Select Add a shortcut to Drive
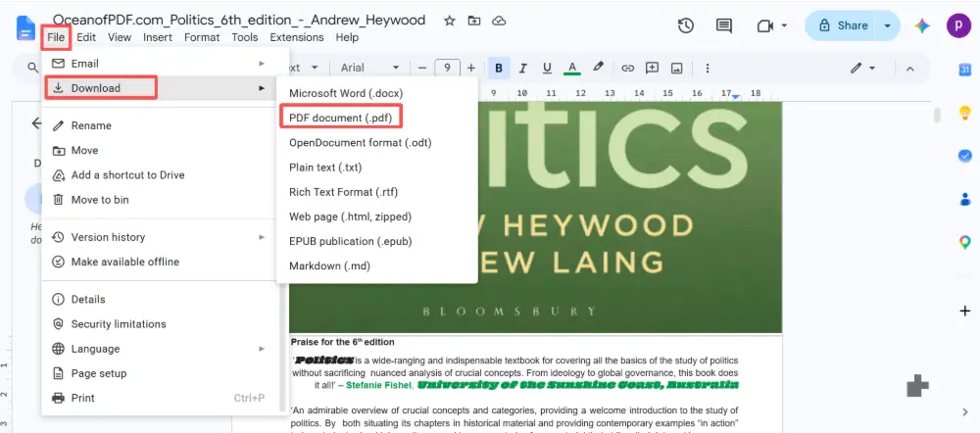Screen dimensions: 980x433 coord(160,175)
